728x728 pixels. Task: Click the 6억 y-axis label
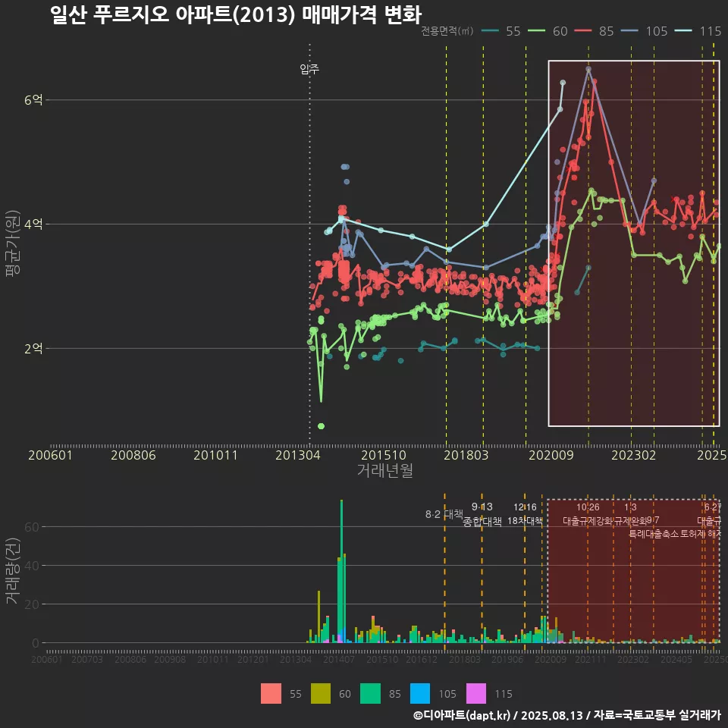pos(33,100)
